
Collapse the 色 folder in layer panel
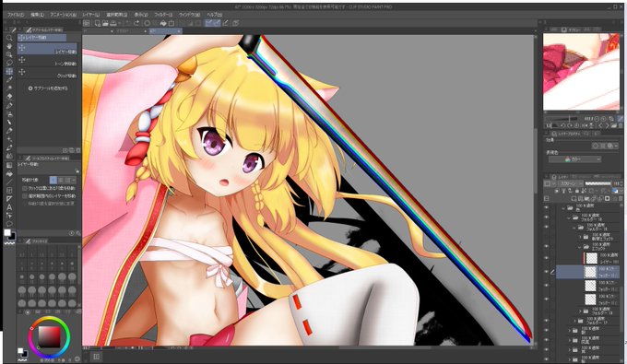(563, 207)
